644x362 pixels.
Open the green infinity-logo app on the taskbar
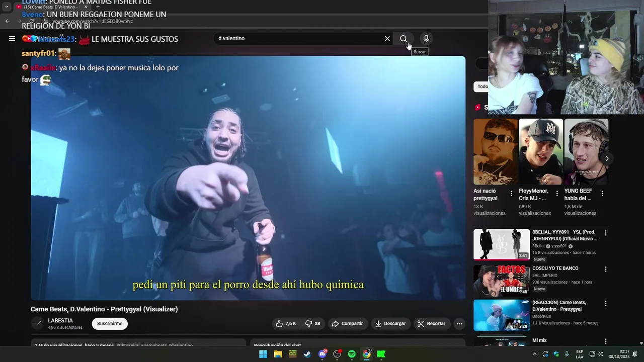coord(292,354)
